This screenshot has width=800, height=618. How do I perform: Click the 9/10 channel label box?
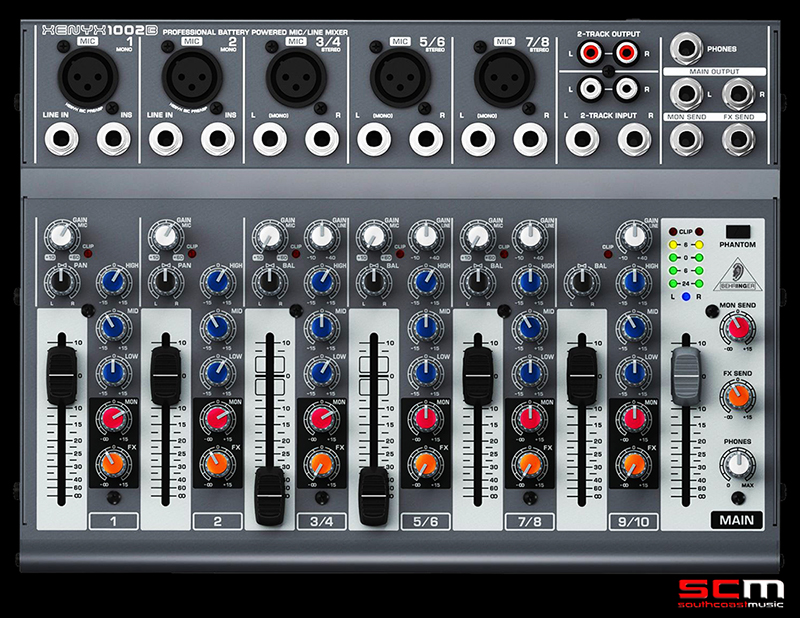pos(633,521)
